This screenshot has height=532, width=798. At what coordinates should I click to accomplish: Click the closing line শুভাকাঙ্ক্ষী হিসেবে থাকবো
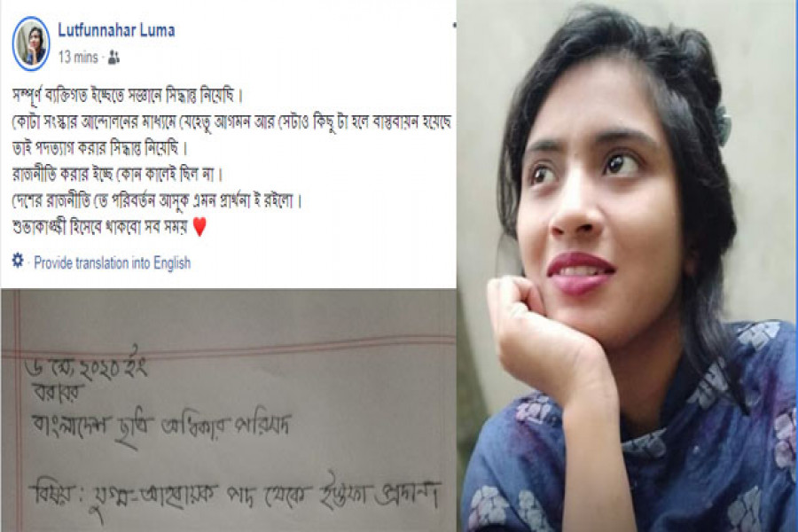[100, 228]
